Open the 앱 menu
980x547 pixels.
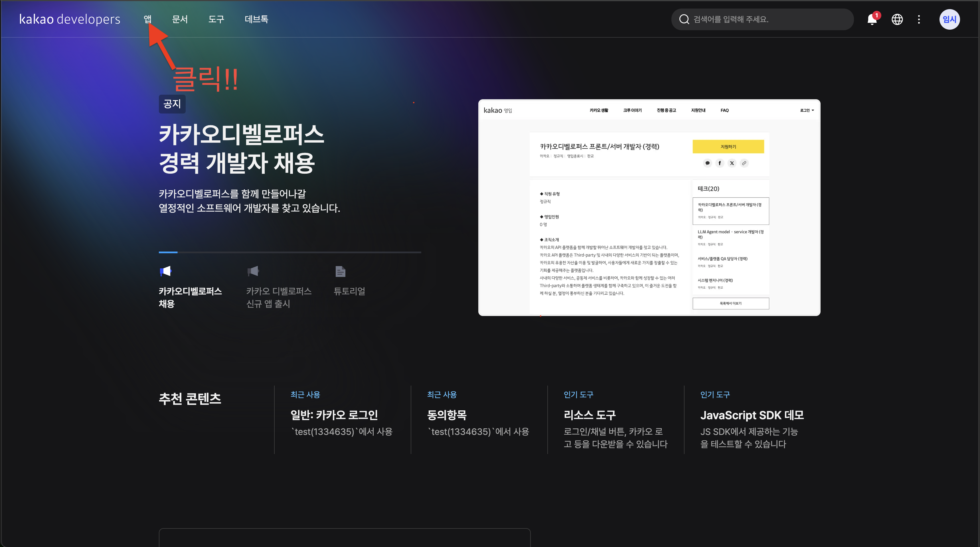[x=147, y=19]
